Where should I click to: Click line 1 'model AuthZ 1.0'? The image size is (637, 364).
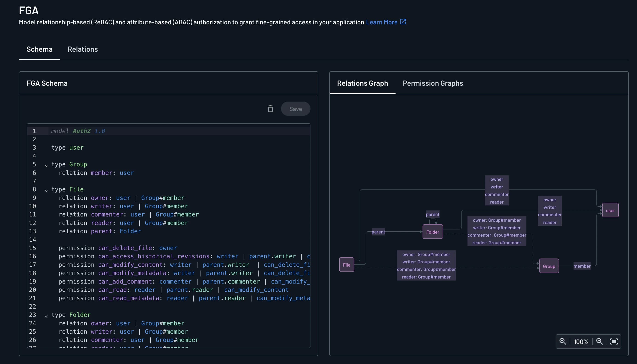tap(78, 131)
